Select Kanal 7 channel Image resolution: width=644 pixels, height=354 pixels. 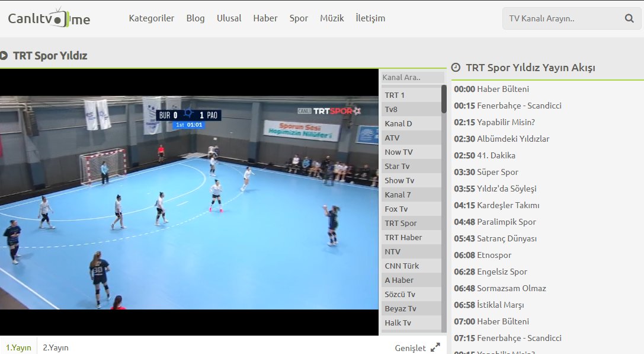pos(411,194)
